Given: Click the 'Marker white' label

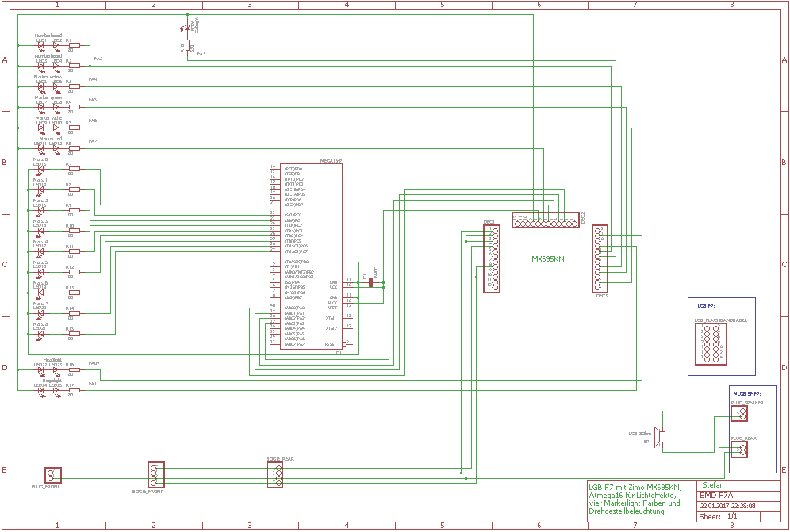Looking at the screenshot, I should click(48, 118).
